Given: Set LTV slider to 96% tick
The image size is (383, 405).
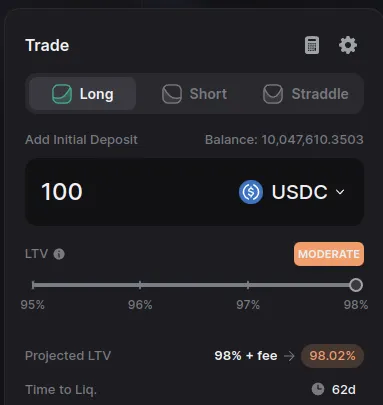Looking at the screenshot, I should [140, 285].
